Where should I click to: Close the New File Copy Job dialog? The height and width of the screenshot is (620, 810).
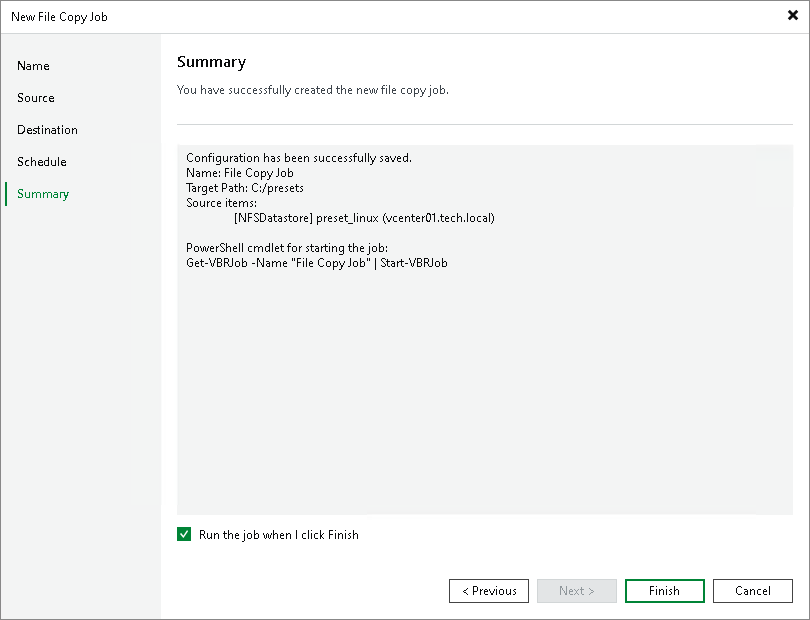pyautogui.click(x=792, y=16)
